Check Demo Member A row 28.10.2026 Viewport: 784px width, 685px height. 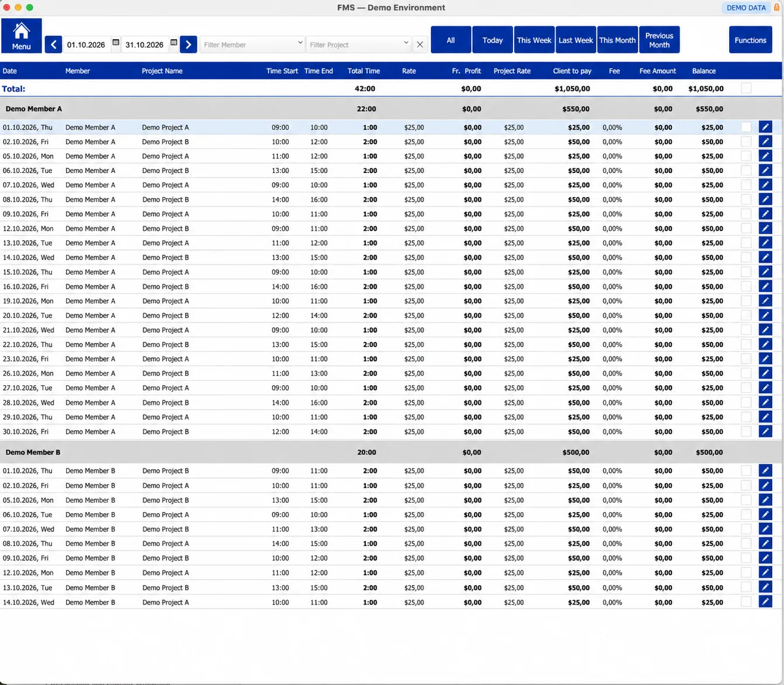point(746,402)
